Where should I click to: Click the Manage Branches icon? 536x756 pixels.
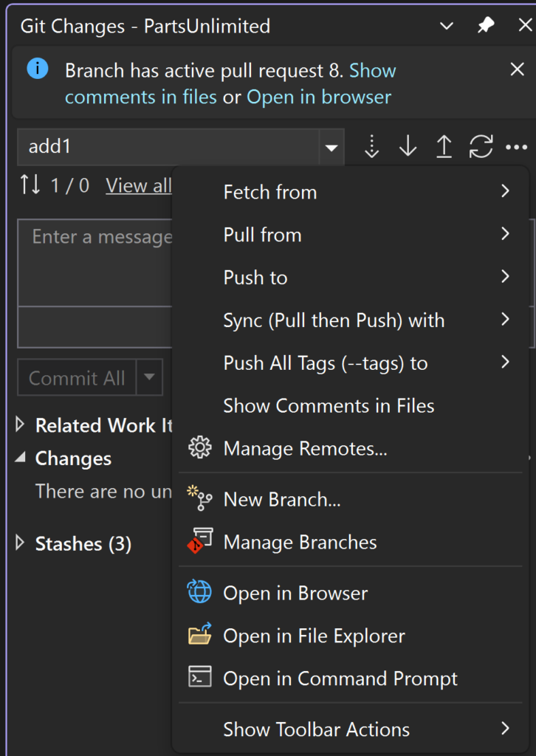pos(199,542)
